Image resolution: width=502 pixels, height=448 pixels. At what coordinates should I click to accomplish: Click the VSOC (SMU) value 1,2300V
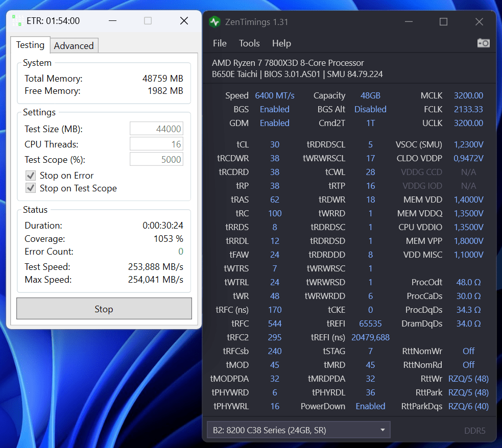(468, 144)
